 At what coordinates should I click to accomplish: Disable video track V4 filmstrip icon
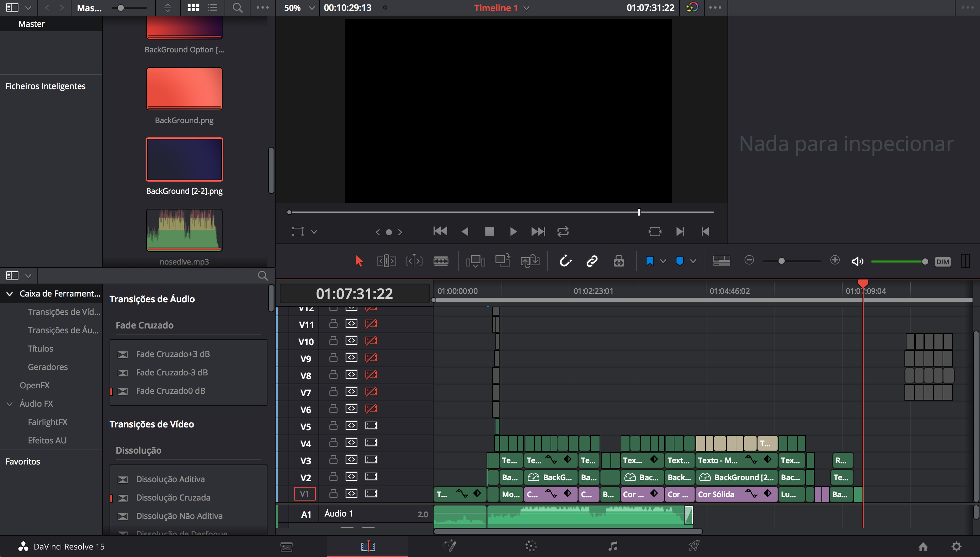pos(371,443)
